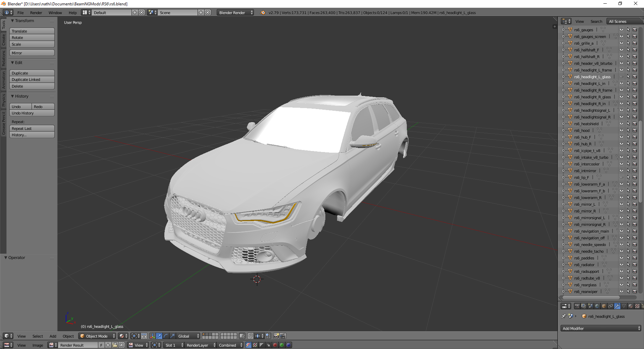Open the Object Mode dropdown
Image resolution: width=644 pixels, height=349 pixels.
tap(97, 336)
